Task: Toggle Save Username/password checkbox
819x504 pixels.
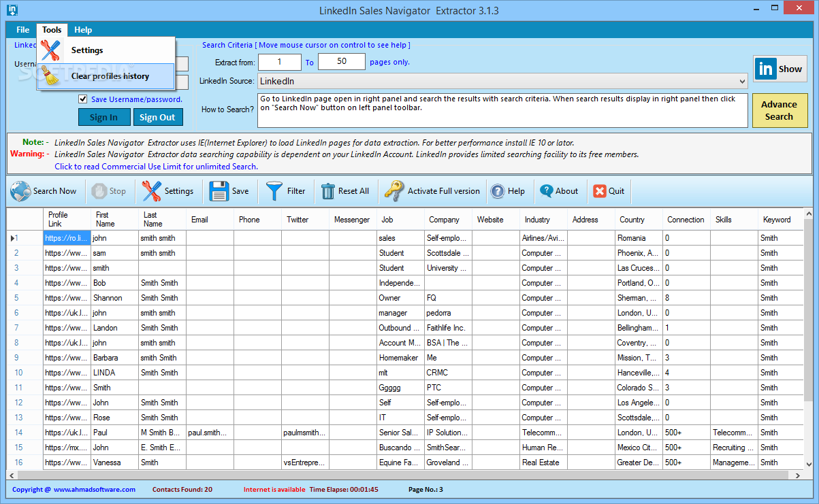Action: [82, 99]
